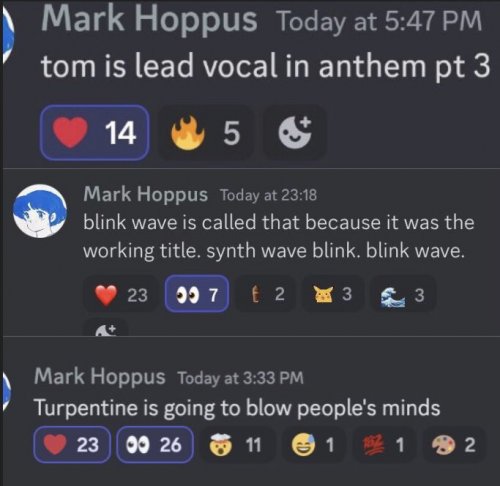Click Mark Hoppus name on 5:47 PM message
Image resolution: width=500 pixels, height=486 pixels.
click(149, 19)
